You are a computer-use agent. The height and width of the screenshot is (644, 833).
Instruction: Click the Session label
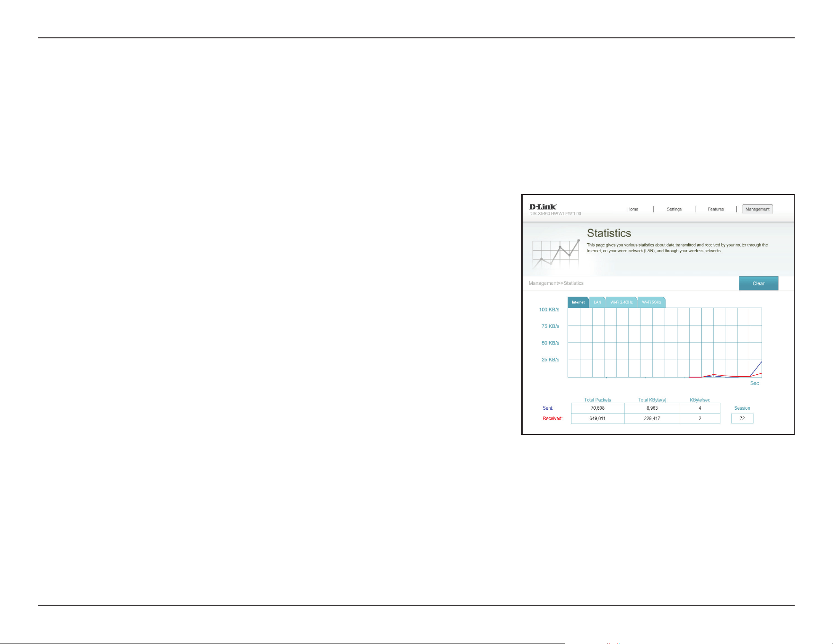pyautogui.click(x=742, y=408)
